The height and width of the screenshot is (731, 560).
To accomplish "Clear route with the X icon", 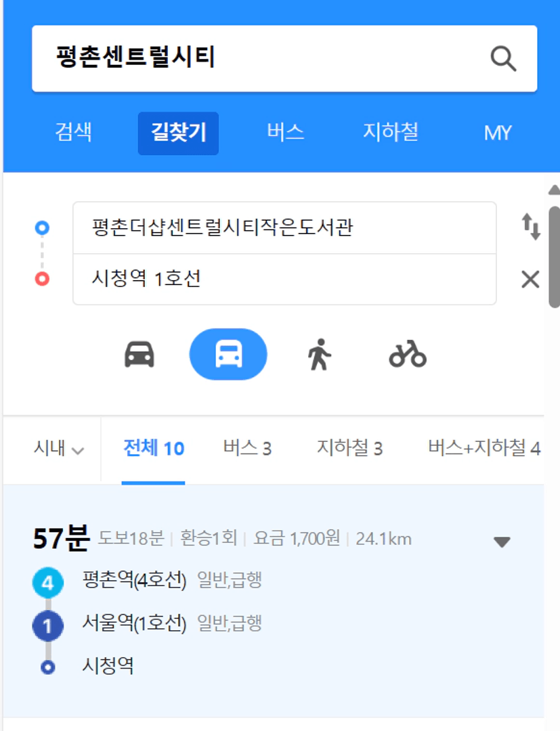I will (530, 280).
